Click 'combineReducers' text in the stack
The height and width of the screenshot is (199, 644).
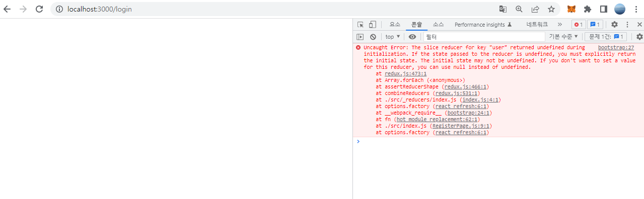407,93
